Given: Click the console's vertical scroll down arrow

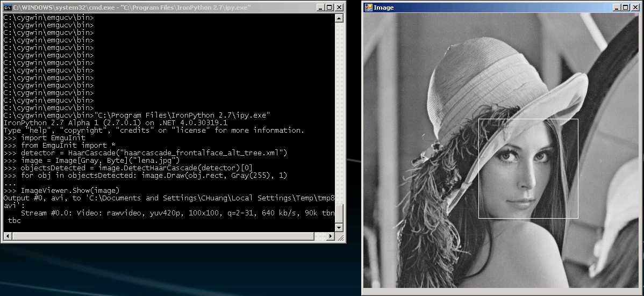Looking at the screenshot, I should tap(339, 227).
